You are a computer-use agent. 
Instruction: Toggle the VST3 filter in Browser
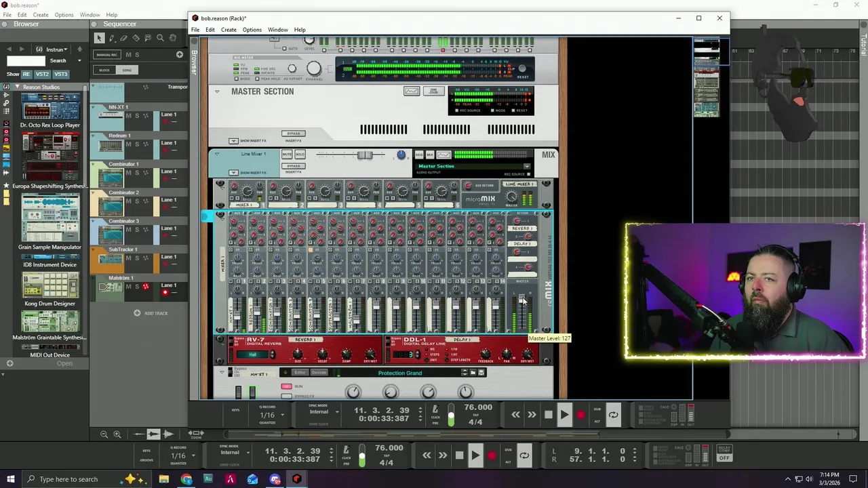tap(60, 74)
